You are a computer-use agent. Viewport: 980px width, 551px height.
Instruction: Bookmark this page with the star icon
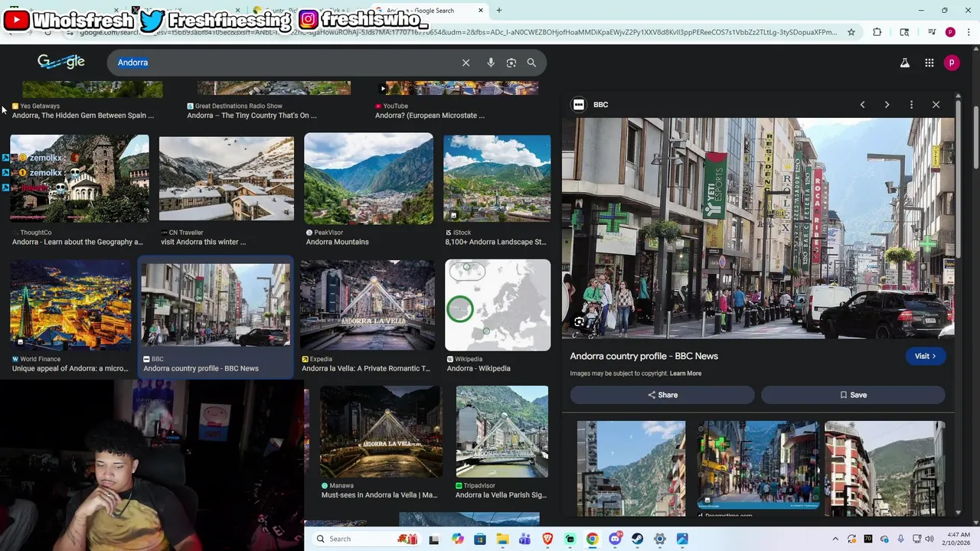[851, 32]
